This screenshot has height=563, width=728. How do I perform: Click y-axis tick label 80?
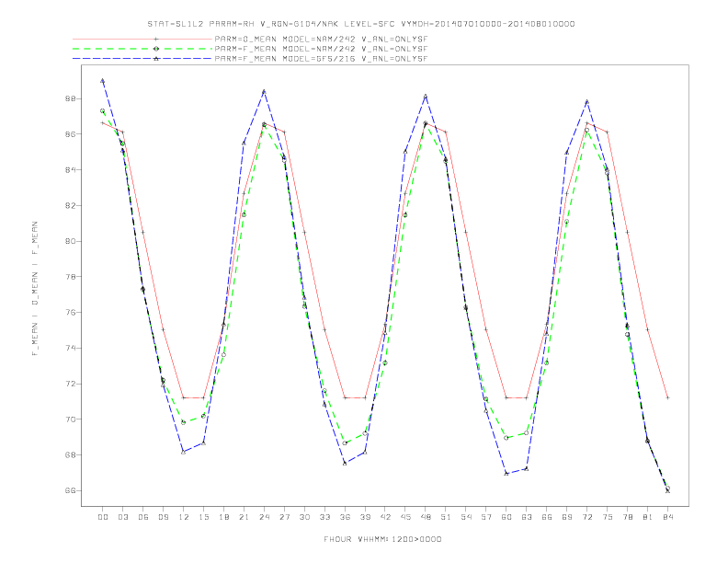[x=71, y=241]
